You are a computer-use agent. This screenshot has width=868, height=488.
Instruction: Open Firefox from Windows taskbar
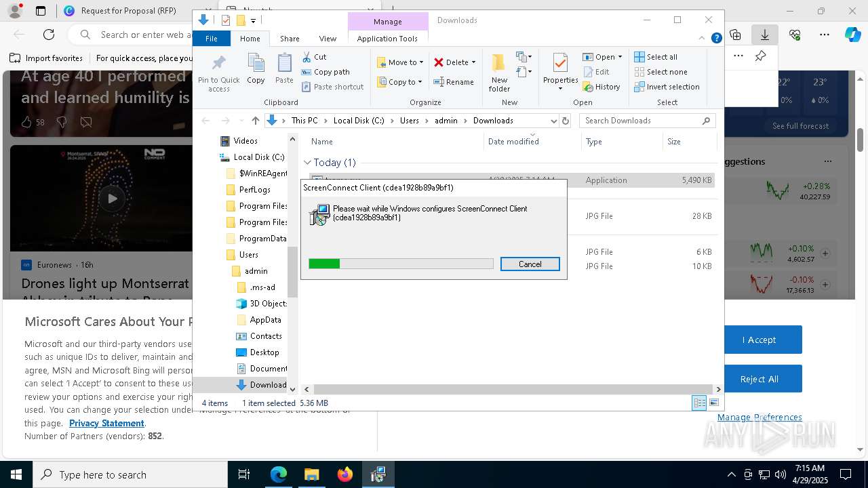click(345, 474)
